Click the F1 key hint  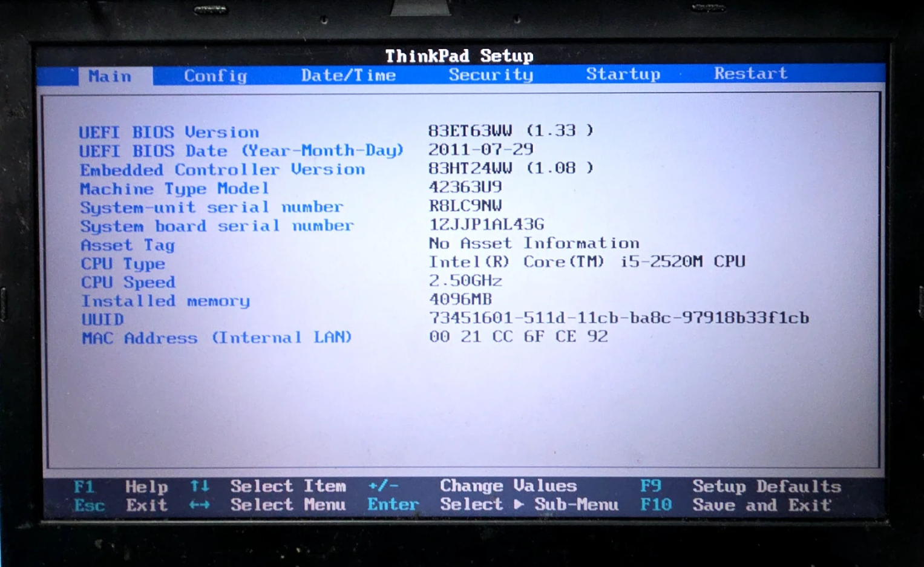(x=84, y=487)
